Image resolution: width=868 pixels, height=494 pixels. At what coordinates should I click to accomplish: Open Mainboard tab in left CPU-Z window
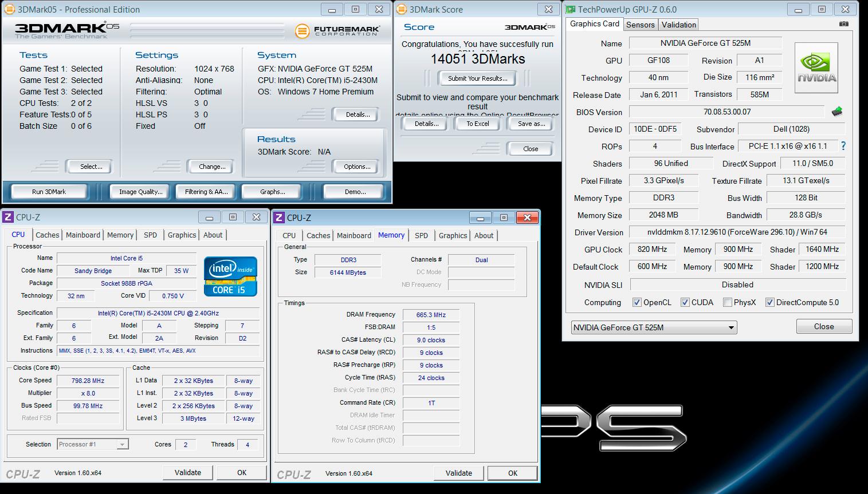tap(83, 235)
